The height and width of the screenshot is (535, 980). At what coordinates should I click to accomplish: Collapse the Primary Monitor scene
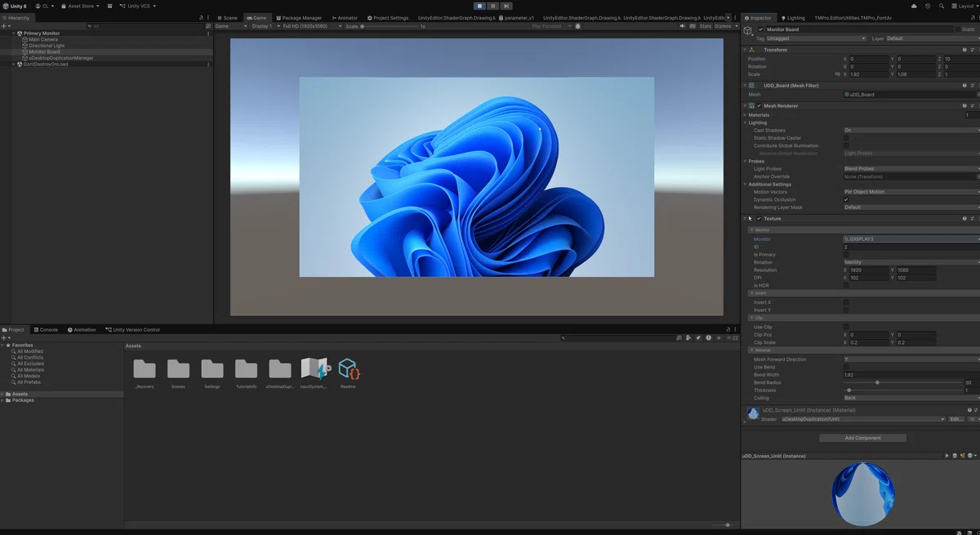(13, 33)
